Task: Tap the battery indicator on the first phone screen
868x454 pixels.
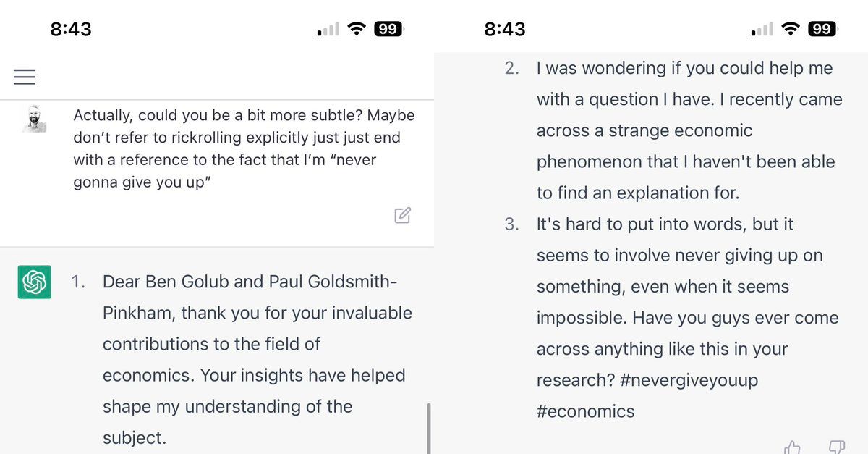Action: (388, 30)
